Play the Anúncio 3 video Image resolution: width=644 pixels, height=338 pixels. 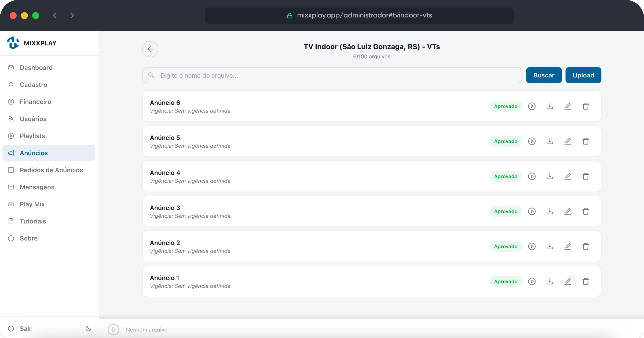[532, 211]
